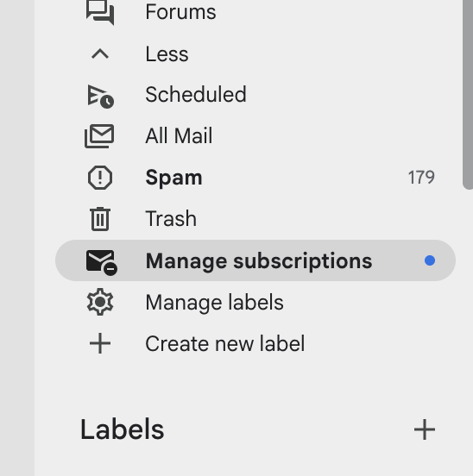Click the blue dot beside Manage subscriptions
The image size is (473, 476).
[x=430, y=260]
